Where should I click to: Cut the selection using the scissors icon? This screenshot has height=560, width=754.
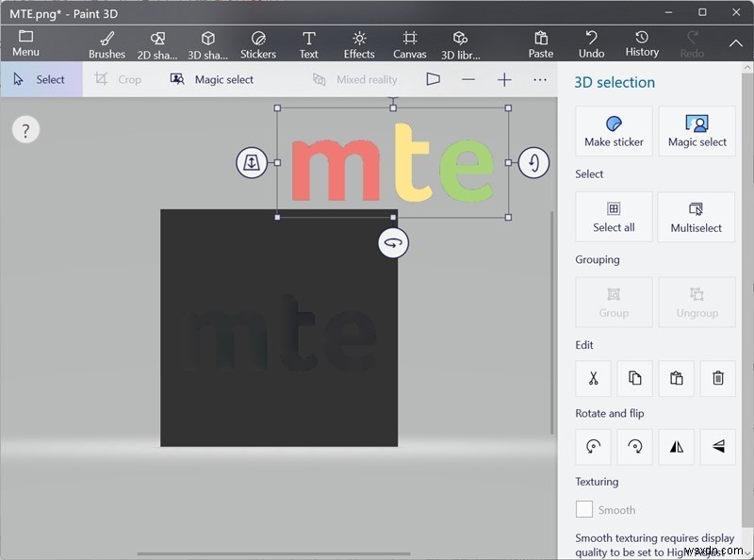pyautogui.click(x=592, y=378)
